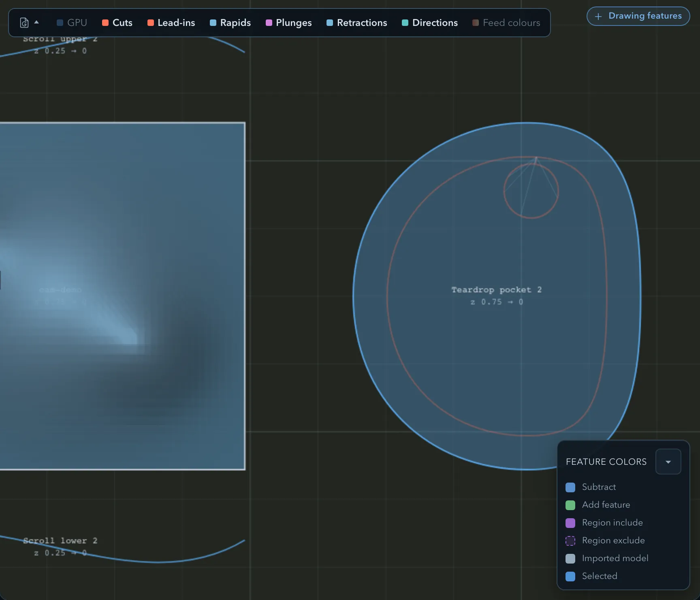The image size is (700, 600).
Task: Toggle Cuts visibility
Action: click(x=117, y=23)
